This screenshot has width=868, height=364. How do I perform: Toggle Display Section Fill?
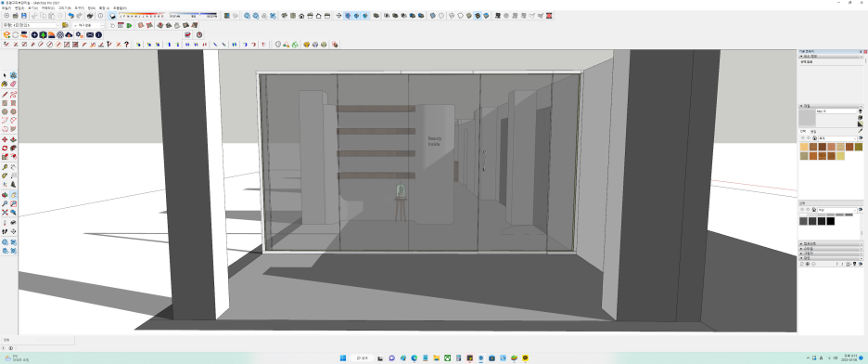(x=365, y=16)
